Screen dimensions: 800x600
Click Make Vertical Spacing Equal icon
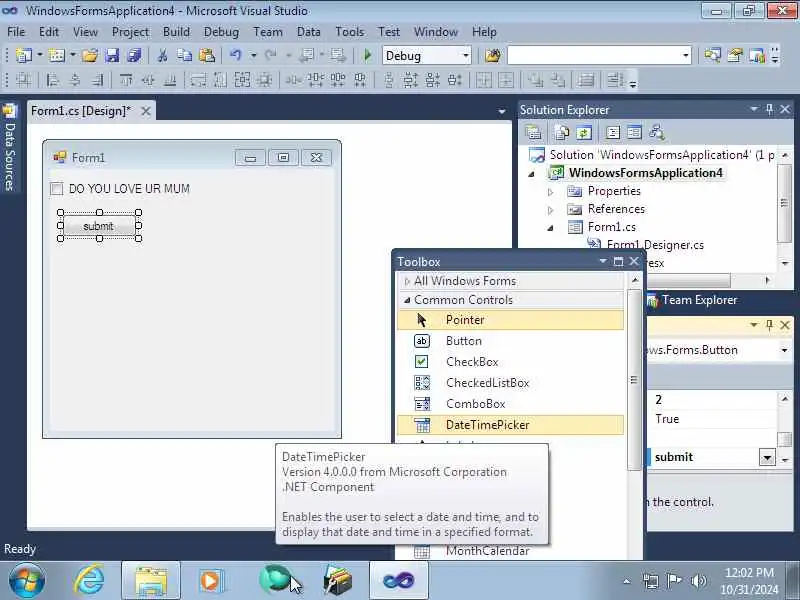pyautogui.click(x=388, y=80)
